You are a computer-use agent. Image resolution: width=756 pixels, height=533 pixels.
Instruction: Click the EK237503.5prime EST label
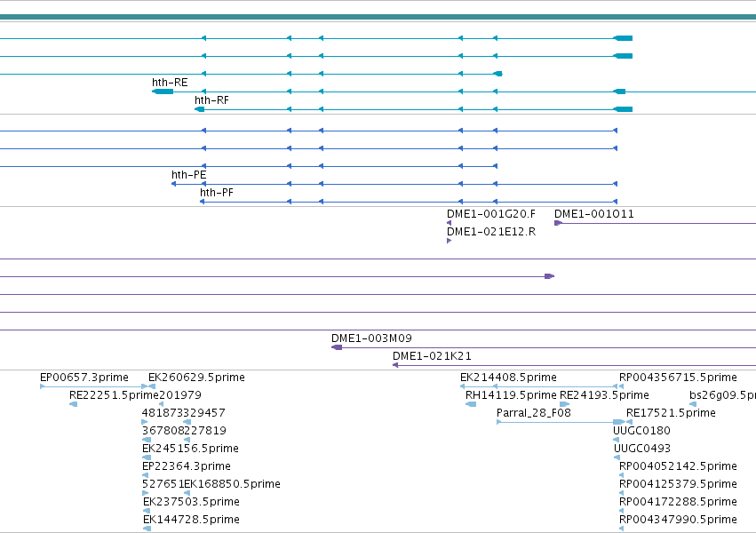click(191, 502)
